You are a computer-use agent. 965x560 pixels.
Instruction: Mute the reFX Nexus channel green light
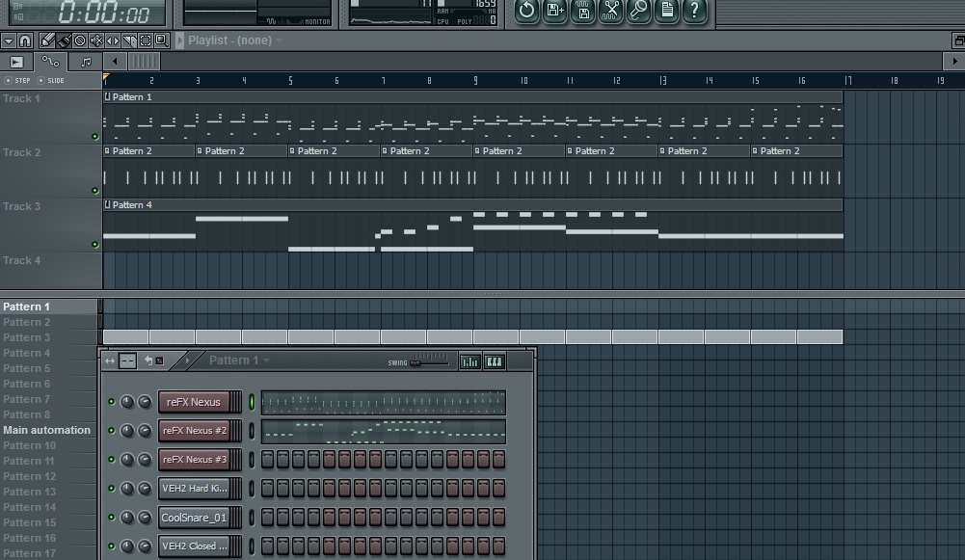point(112,402)
